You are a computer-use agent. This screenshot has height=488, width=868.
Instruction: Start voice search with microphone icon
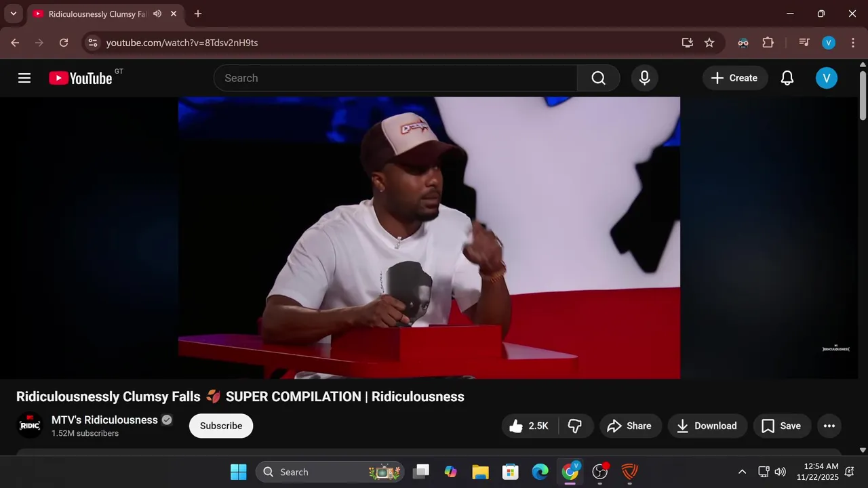click(645, 78)
